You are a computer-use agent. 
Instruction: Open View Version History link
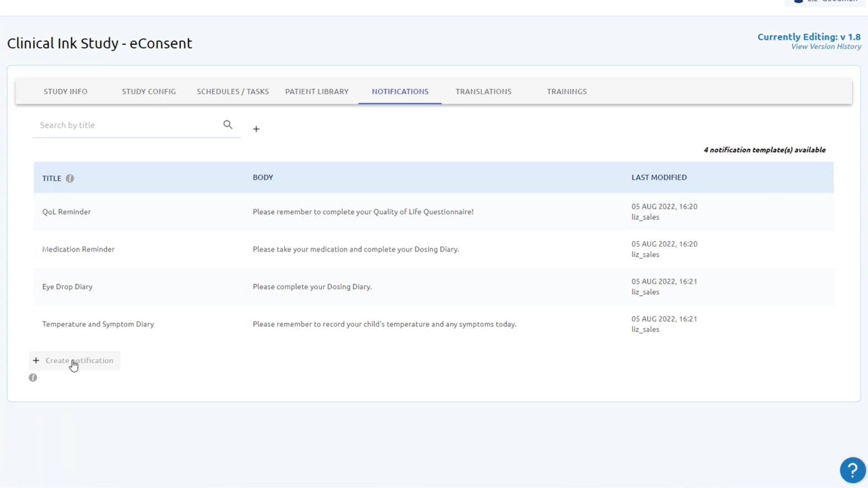coord(826,47)
